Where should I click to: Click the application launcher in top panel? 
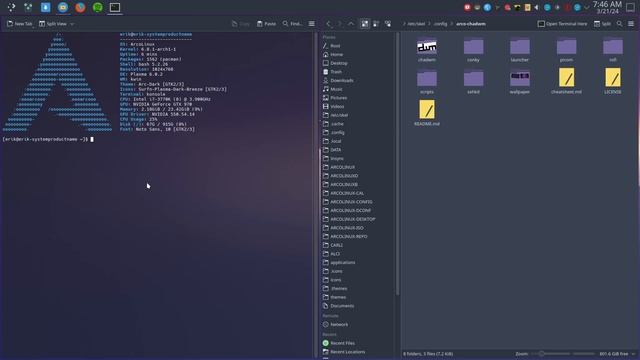tap(11, 7)
